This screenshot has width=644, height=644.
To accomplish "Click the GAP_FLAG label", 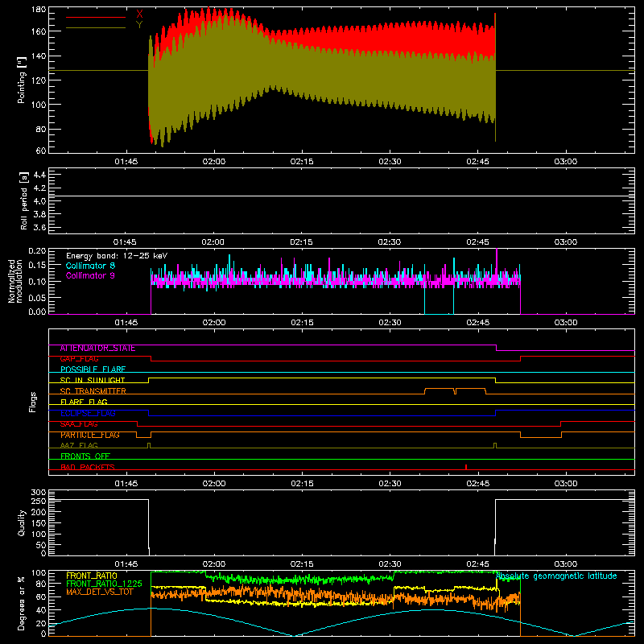I will (79, 359).
